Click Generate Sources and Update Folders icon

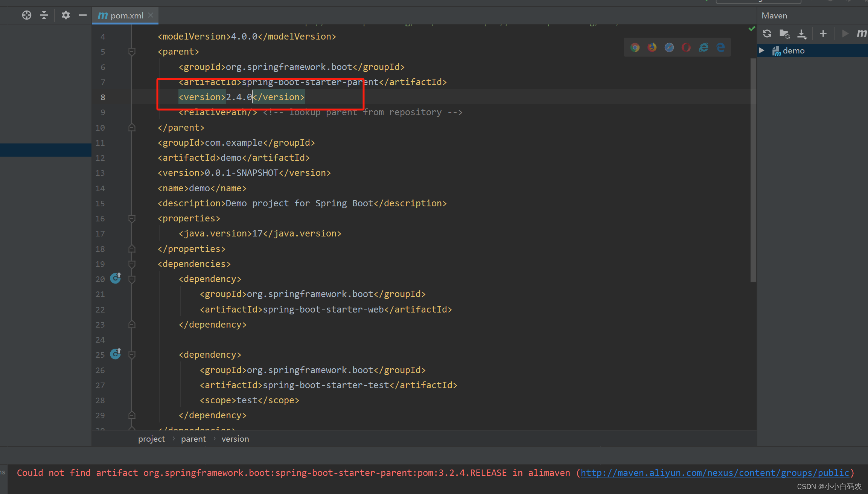pos(784,34)
